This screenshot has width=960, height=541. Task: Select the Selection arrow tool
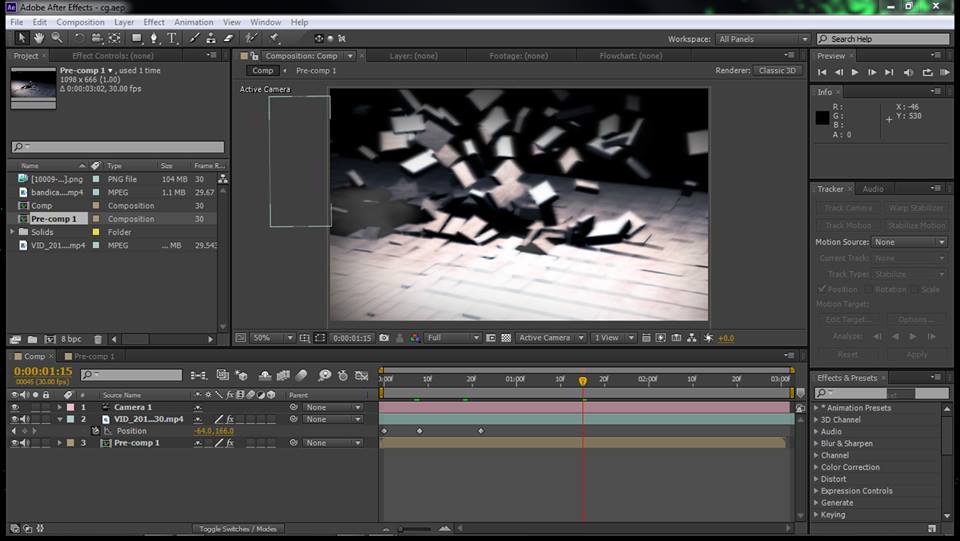click(21, 38)
